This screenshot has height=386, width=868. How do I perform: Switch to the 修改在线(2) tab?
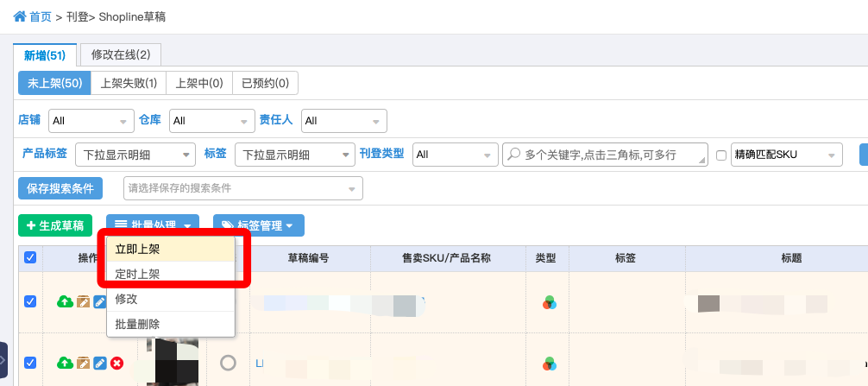click(121, 54)
